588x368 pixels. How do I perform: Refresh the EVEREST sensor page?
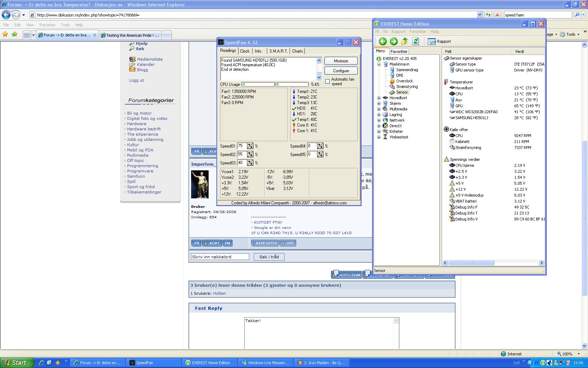(x=415, y=41)
